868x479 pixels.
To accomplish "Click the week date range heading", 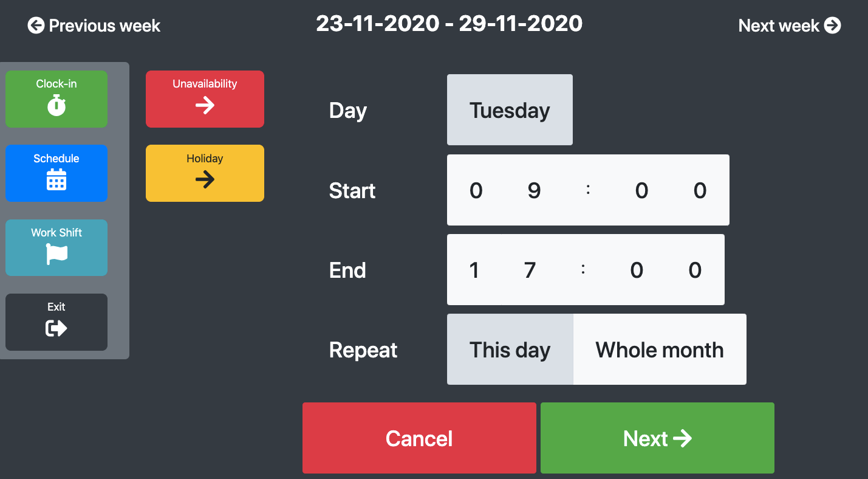I will click(x=449, y=24).
